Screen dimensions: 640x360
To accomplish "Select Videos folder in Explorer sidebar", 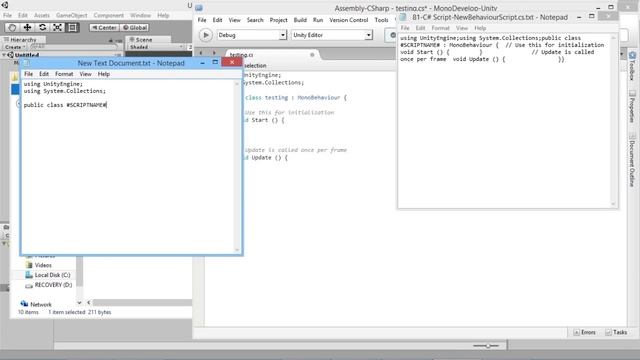I will click(x=39, y=265).
